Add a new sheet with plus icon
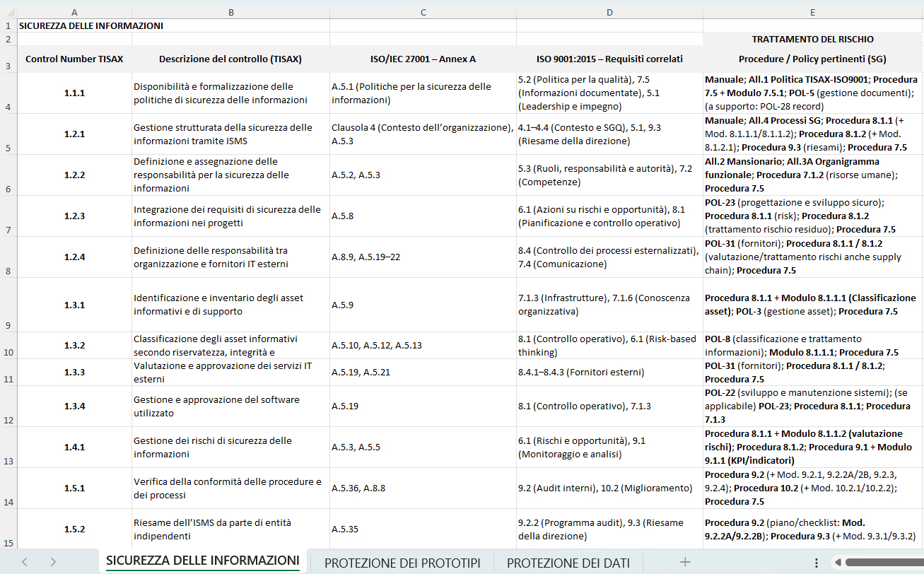 coord(684,562)
